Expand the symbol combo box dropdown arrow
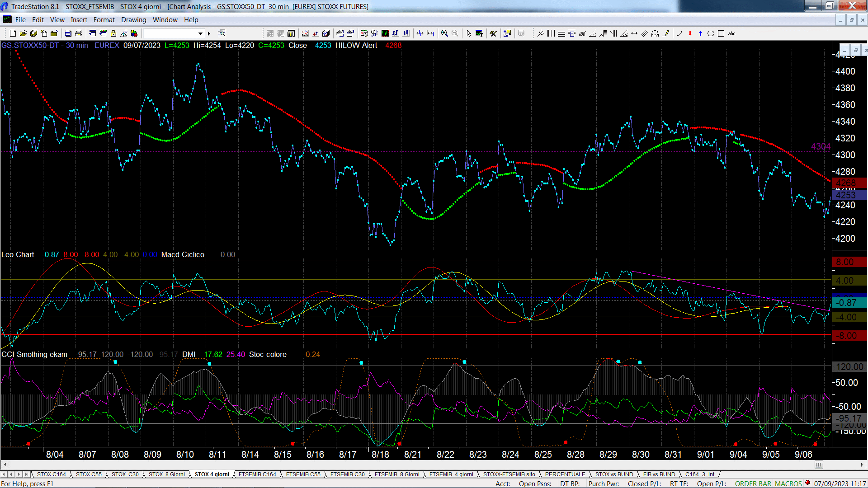 pyautogui.click(x=200, y=33)
